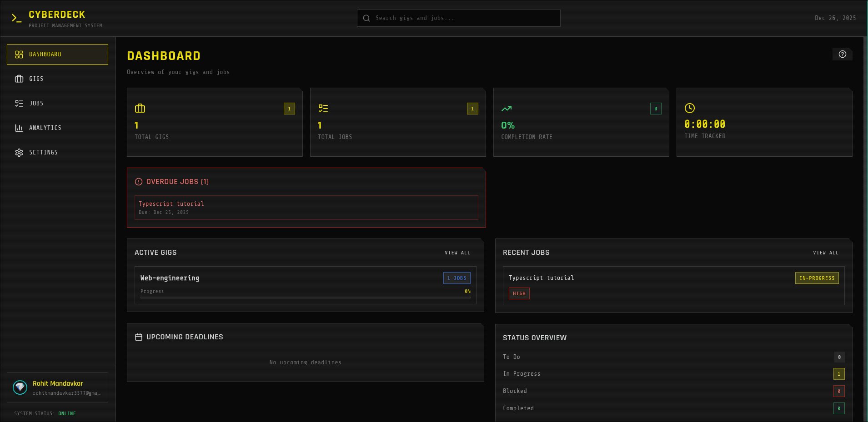The image size is (868, 422).
Task: Click Rohit Mandavkar's profile avatar
Action: tap(20, 387)
